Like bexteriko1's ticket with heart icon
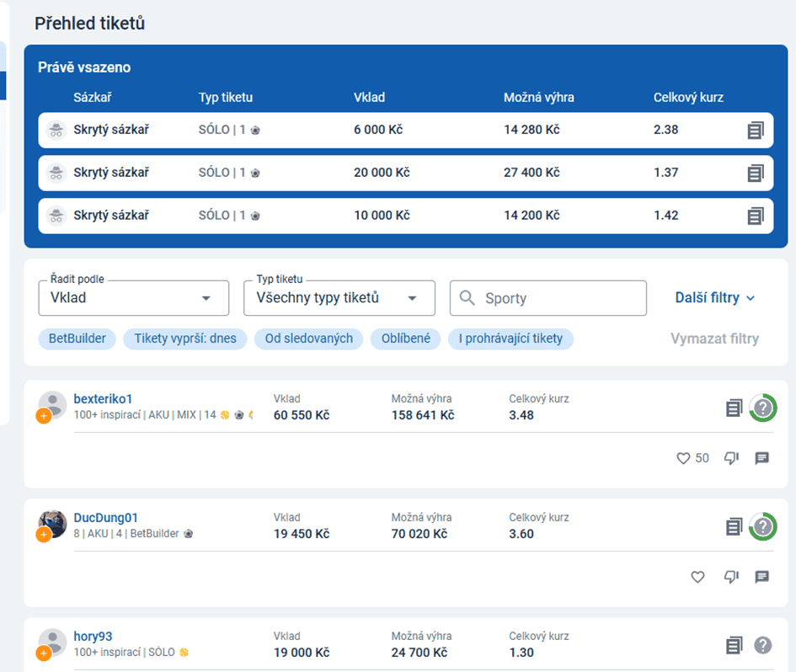 coord(683,458)
